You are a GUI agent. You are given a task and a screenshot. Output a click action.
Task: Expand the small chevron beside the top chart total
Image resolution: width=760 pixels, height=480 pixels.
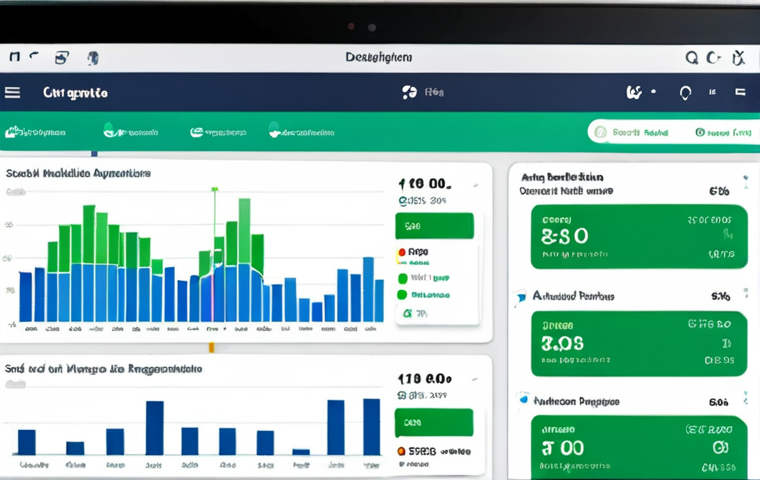[476, 185]
